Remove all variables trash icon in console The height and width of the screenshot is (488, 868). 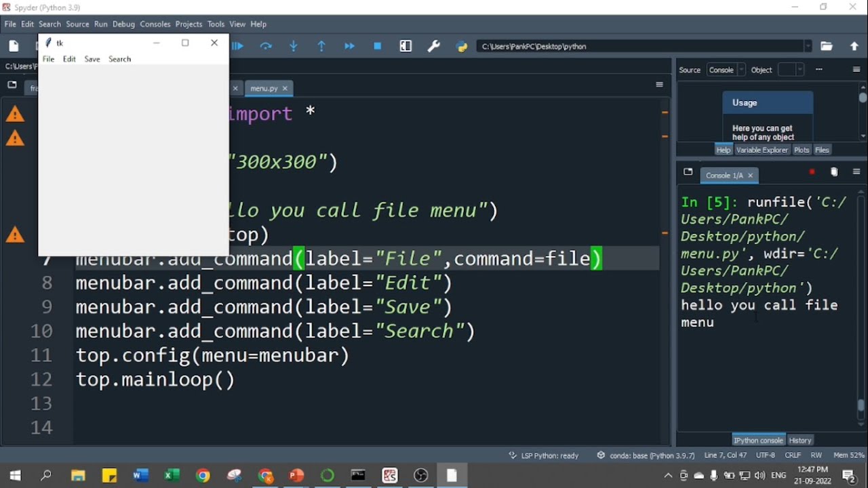[x=834, y=172]
